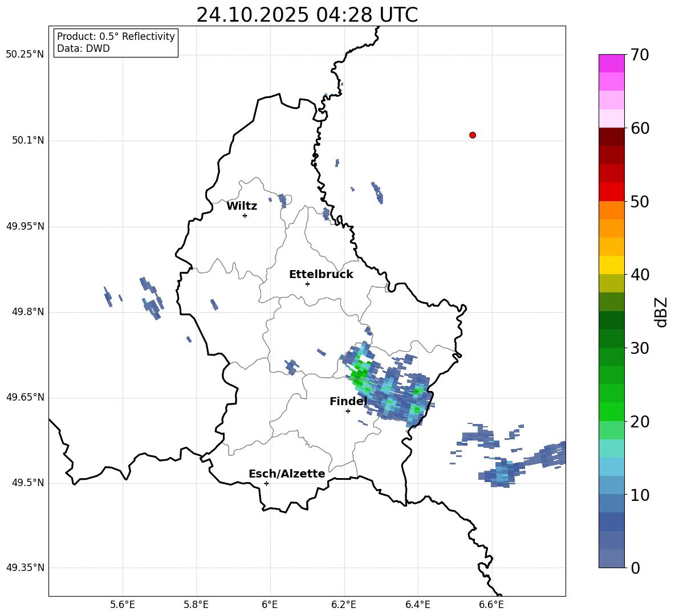Viewport: 675px width, 616px height.
Task: Click the bright green colorbar swatch above 20
Action: click(x=611, y=412)
